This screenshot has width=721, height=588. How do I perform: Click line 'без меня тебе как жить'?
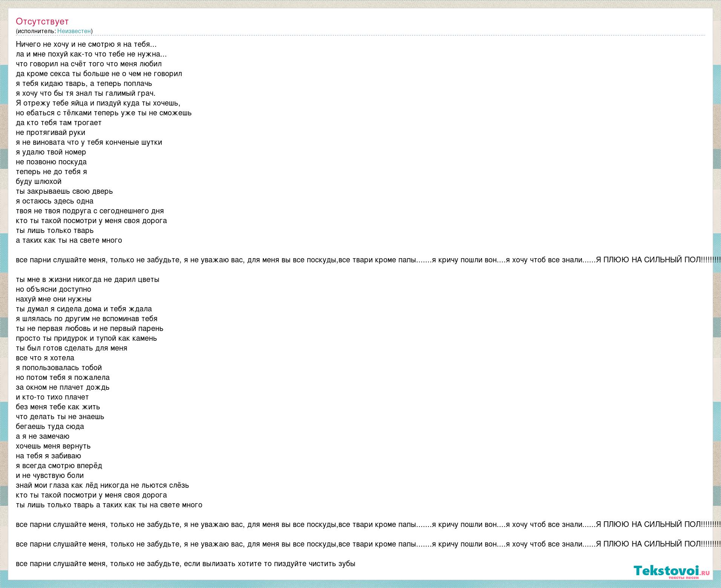pyautogui.click(x=58, y=407)
